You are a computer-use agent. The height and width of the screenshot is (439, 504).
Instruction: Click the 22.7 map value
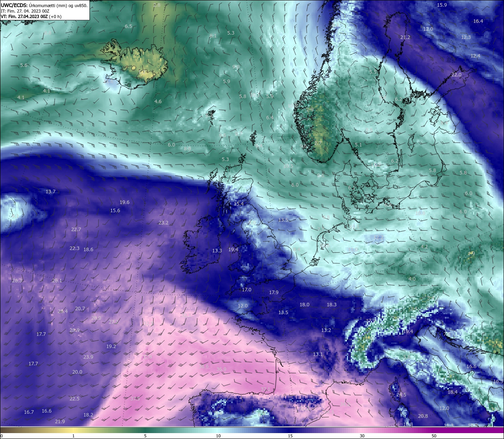pyautogui.click(x=76, y=230)
